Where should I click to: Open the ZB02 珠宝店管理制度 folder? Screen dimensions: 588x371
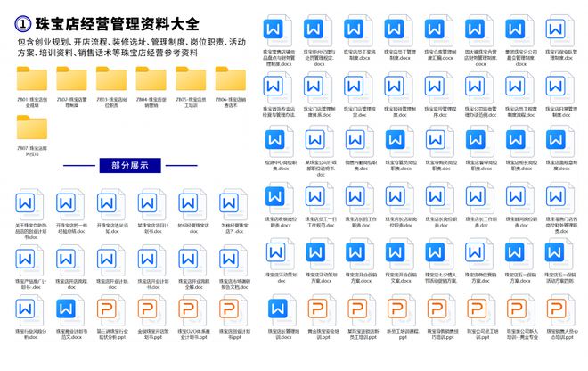pyautogui.click(x=71, y=78)
